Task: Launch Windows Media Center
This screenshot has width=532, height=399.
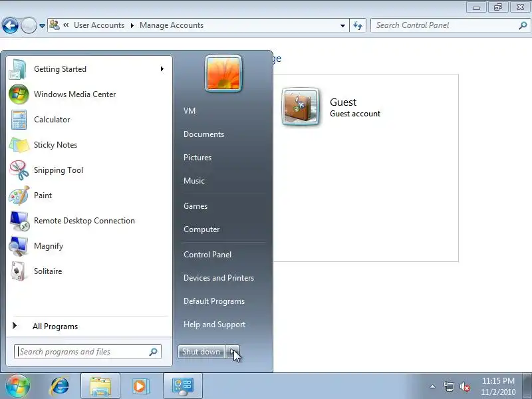Action: (x=88, y=94)
